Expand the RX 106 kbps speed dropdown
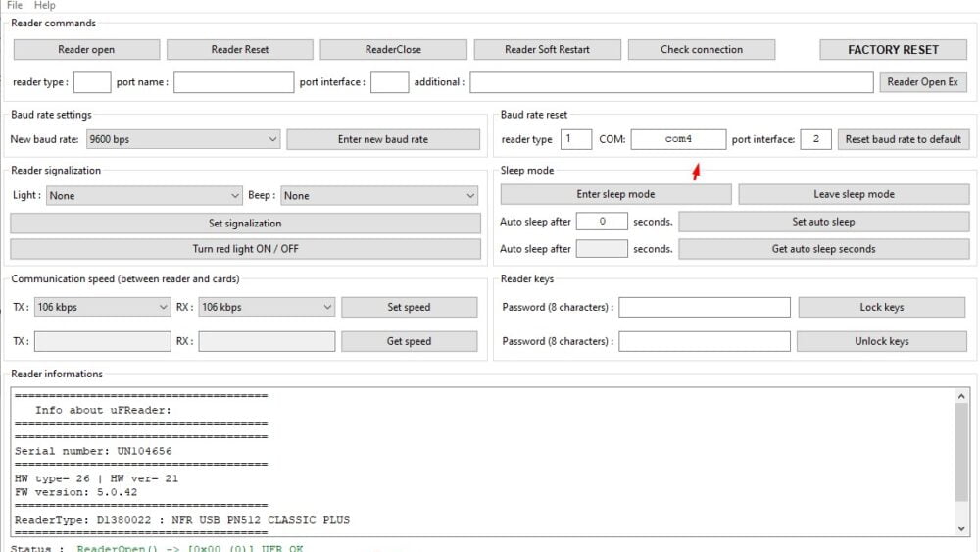The width and height of the screenshot is (980, 552). 267,307
